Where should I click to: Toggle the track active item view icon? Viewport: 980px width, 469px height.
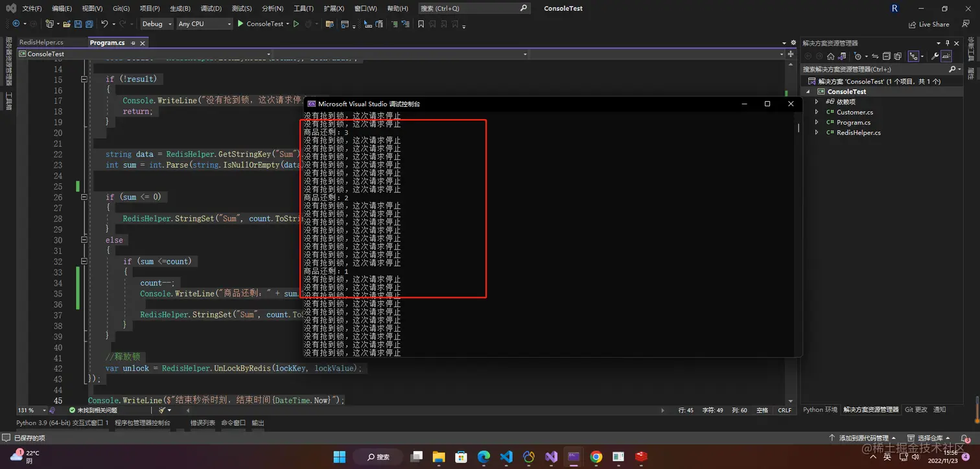click(x=913, y=56)
